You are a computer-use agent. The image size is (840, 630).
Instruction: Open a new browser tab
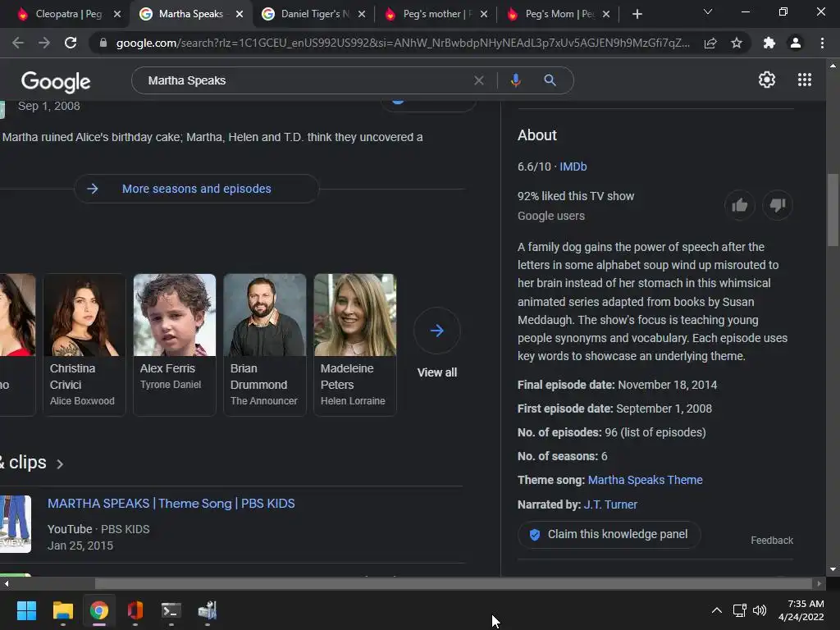637,14
